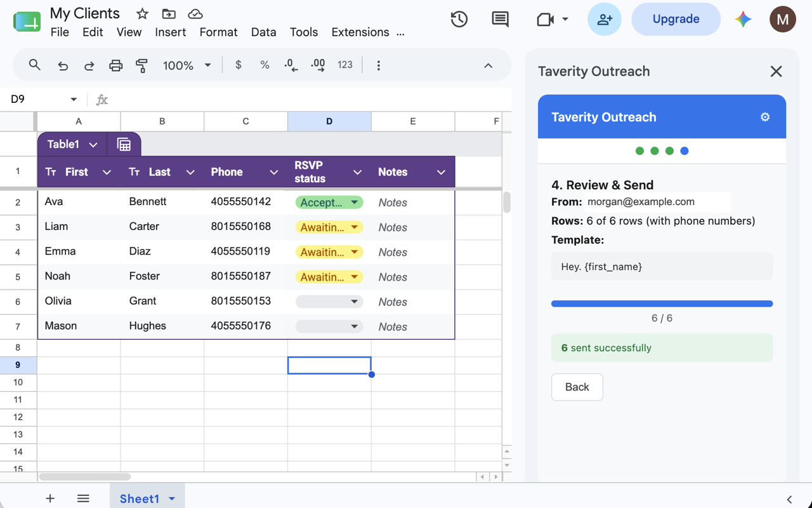The width and height of the screenshot is (812, 508).
Task: Undo the last action
Action: (63, 65)
